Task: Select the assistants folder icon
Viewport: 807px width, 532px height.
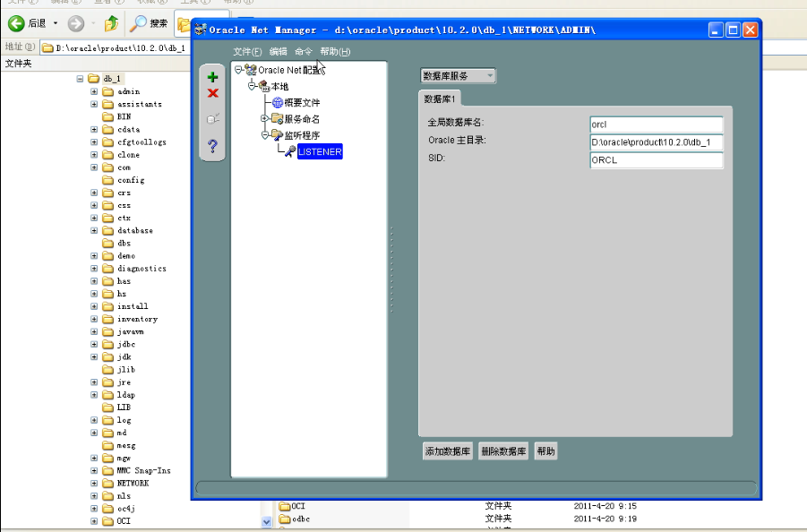Action: [107, 104]
